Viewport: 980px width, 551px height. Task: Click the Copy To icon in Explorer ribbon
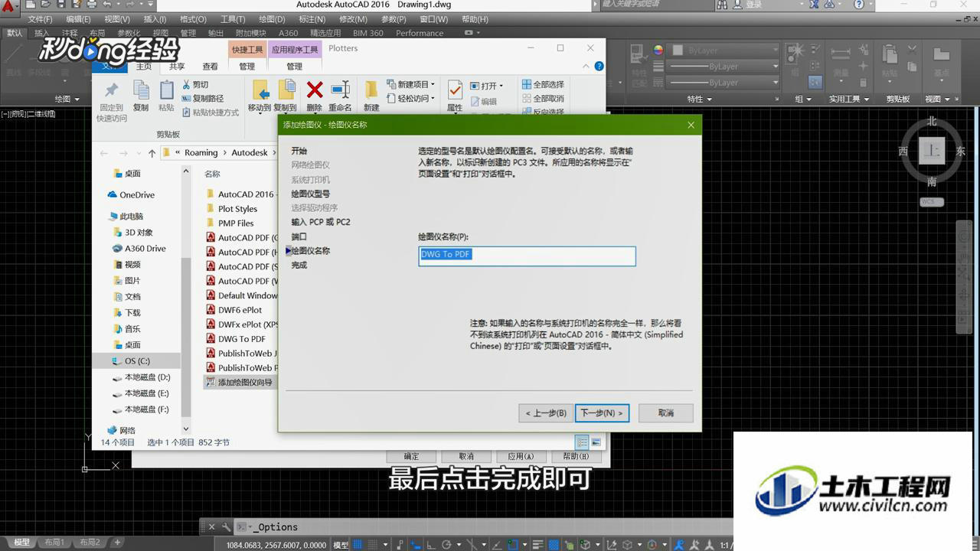click(x=286, y=90)
